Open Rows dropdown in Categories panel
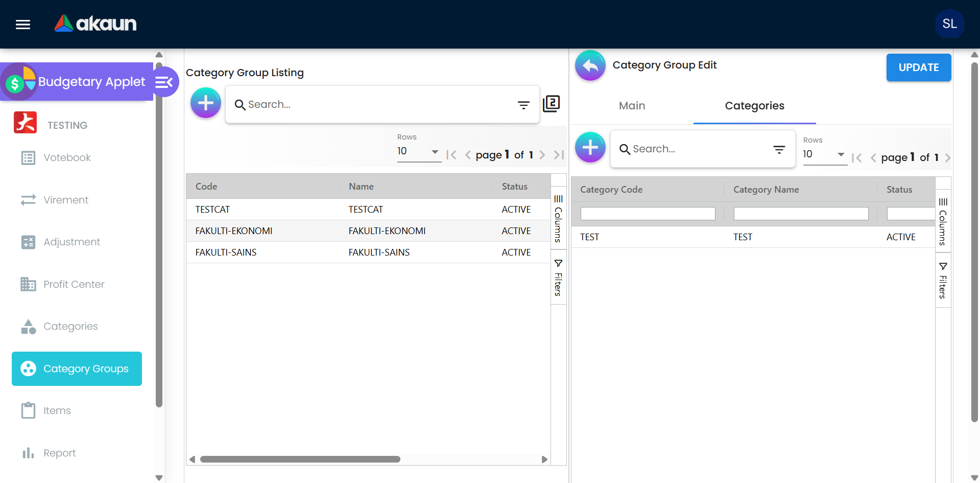The width and height of the screenshot is (980, 483). [825, 154]
